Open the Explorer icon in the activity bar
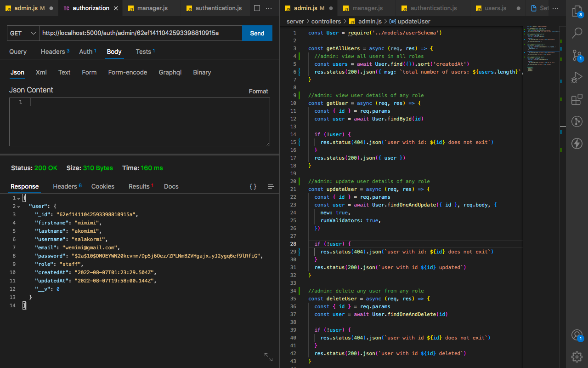This screenshot has height=368, width=588. [x=577, y=11]
